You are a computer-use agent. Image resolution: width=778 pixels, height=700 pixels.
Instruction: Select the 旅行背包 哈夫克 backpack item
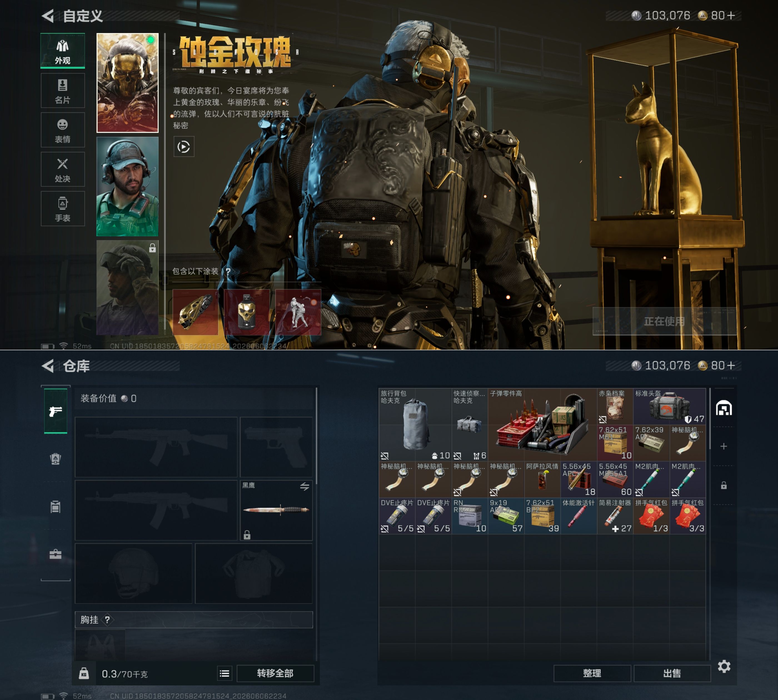(x=415, y=425)
